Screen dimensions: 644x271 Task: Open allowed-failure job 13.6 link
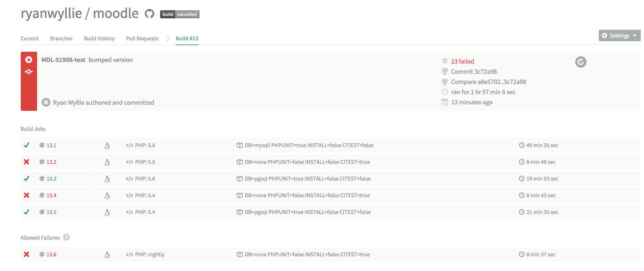pos(51,254)
